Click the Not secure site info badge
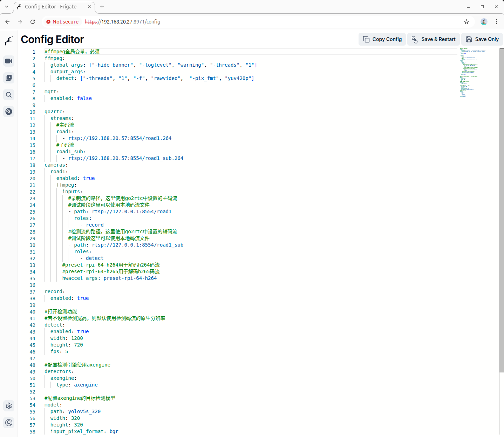This screenshot has width=504, height=437. [62, 22]
